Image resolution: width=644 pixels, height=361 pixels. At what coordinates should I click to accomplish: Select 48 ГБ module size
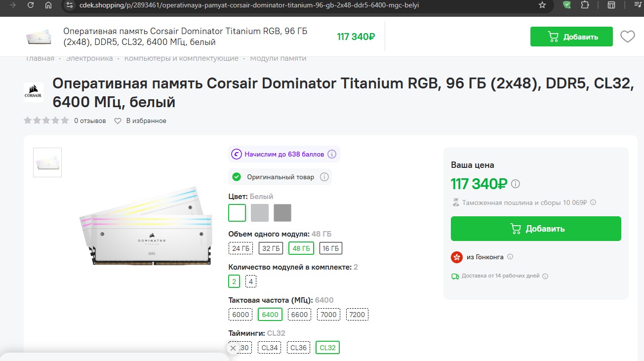[x=301, y=248]
